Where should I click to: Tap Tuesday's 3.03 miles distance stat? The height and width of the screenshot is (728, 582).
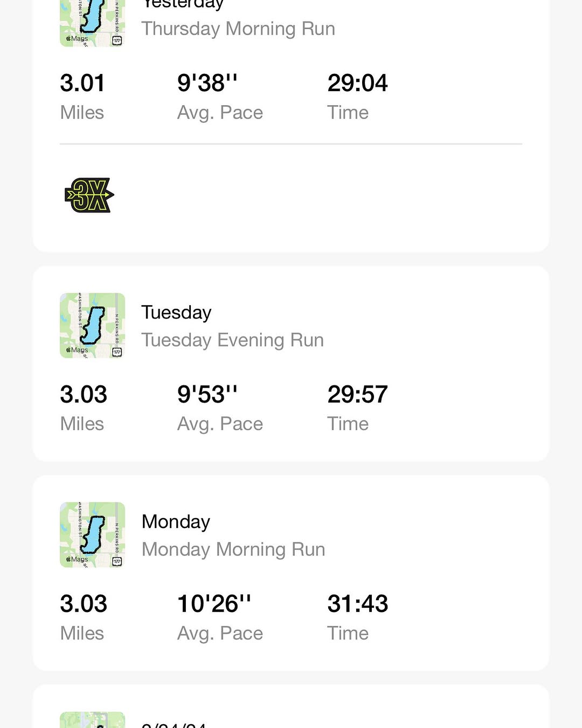pyautogui.click(x=84, y=395)
